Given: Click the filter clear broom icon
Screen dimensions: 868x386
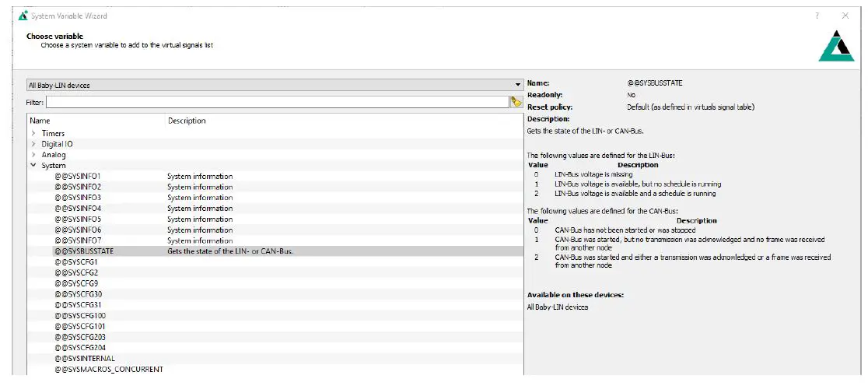Looking at the screenshot, I should [x=516, y=102].
